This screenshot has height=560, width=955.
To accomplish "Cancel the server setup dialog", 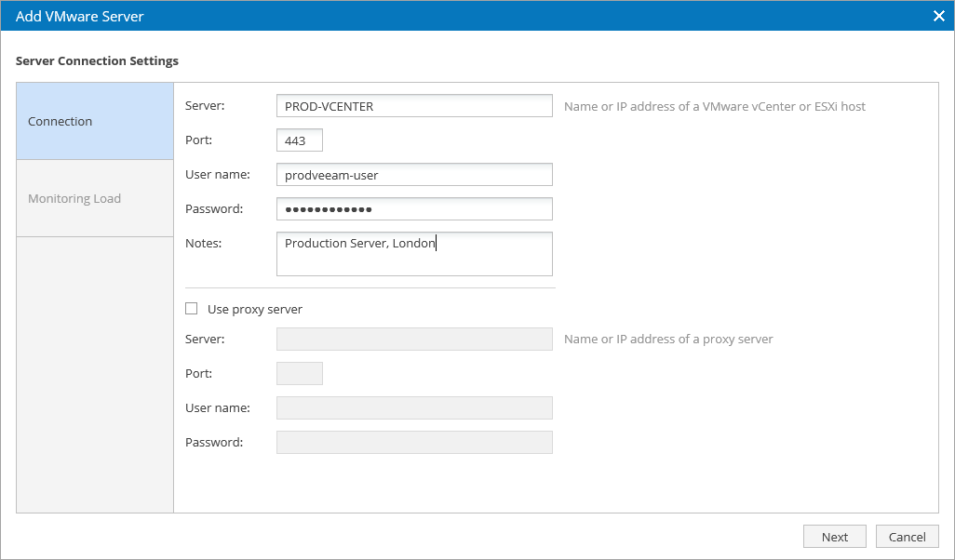I will click(907, 537).
